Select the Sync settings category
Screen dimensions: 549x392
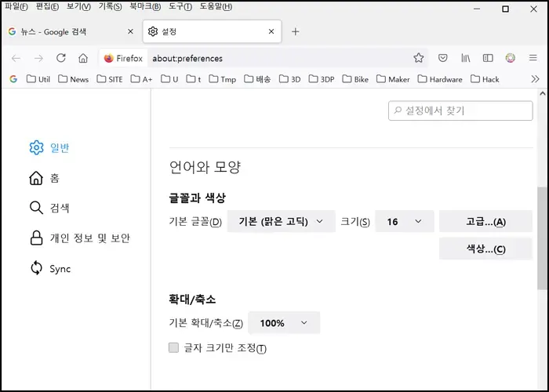click(50, 268)
